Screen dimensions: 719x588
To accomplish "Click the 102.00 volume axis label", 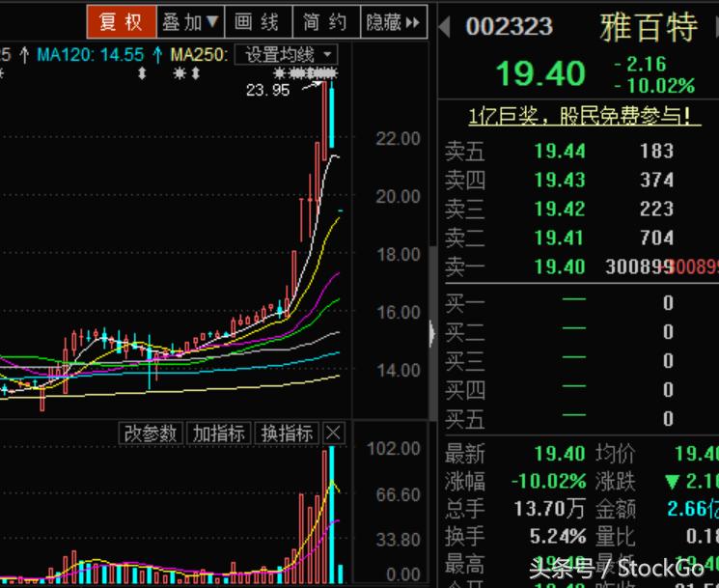I will pos(394,449).
